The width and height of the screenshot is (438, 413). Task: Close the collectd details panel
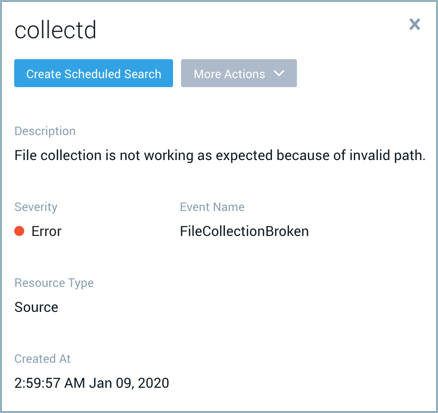[x=415, y=24]
